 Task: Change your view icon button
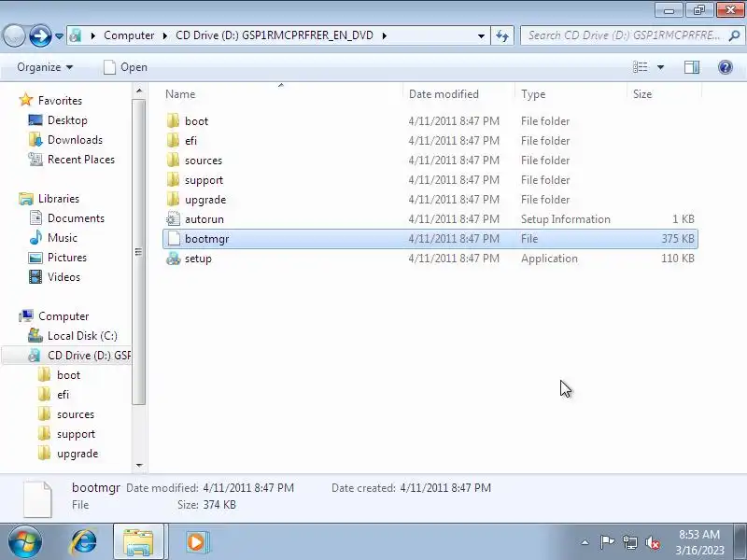pos(640,67)
